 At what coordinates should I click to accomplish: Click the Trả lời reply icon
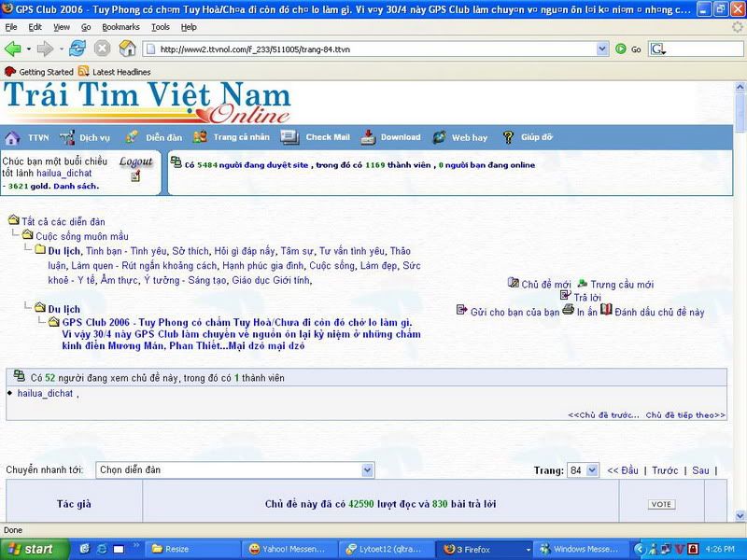[x=566, y=296]
